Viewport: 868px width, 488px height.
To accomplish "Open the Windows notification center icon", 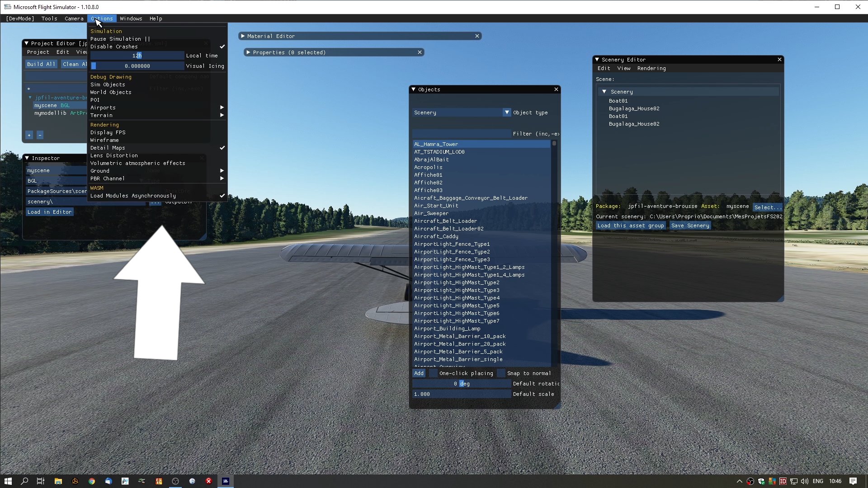I will [x=853, y=481].
